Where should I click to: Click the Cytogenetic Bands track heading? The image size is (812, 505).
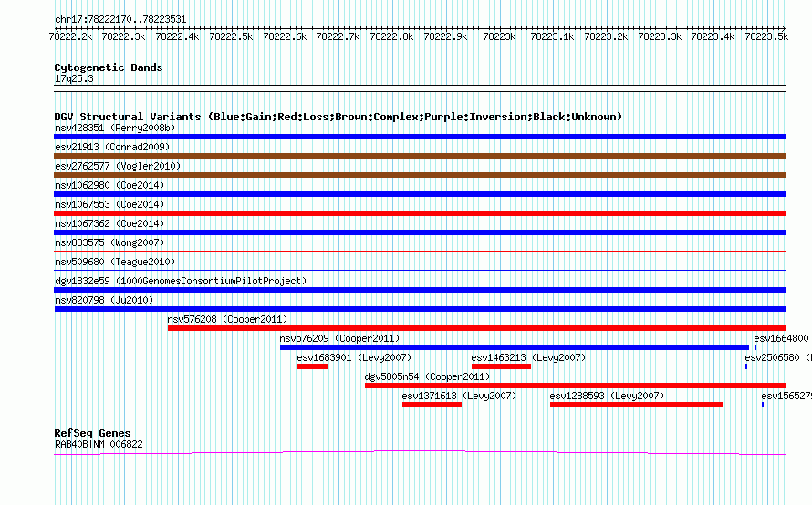(109, 67)
